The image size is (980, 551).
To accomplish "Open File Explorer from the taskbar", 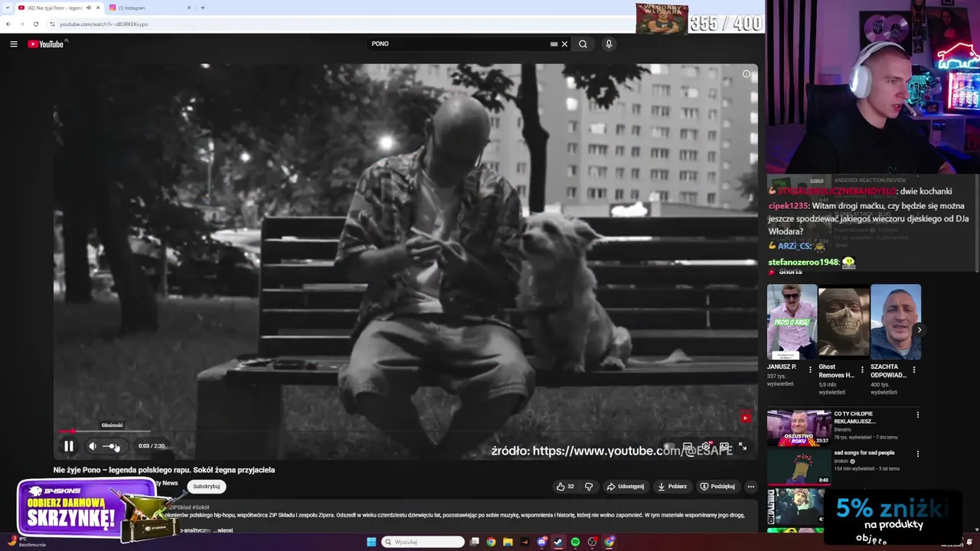I will click(508, 542).
